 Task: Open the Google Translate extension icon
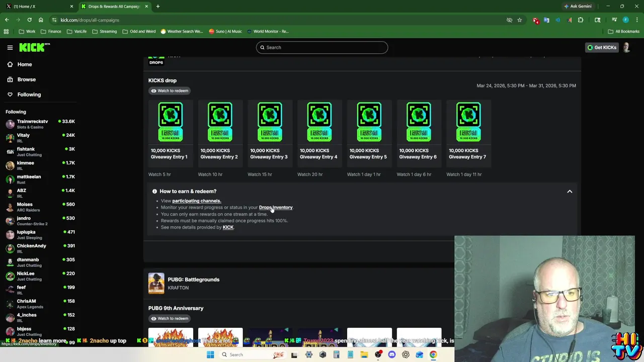pos(546,20)
